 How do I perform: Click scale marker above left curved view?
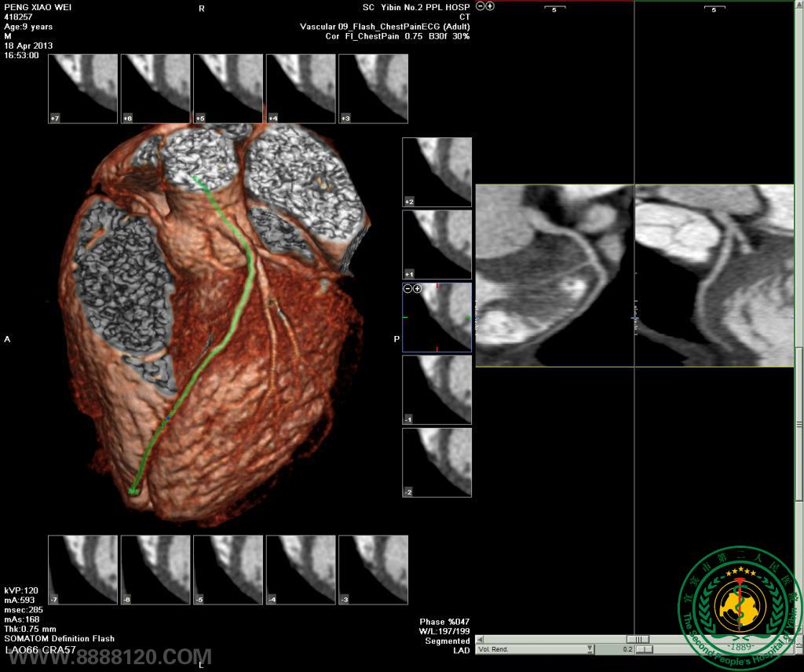[x=554, y=9]
